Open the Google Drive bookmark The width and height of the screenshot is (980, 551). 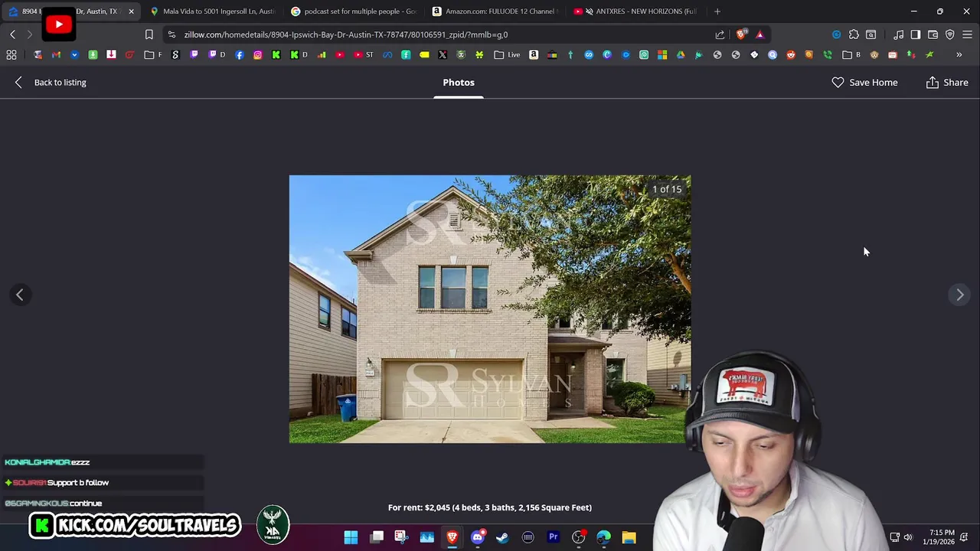[x=681, y=55]
